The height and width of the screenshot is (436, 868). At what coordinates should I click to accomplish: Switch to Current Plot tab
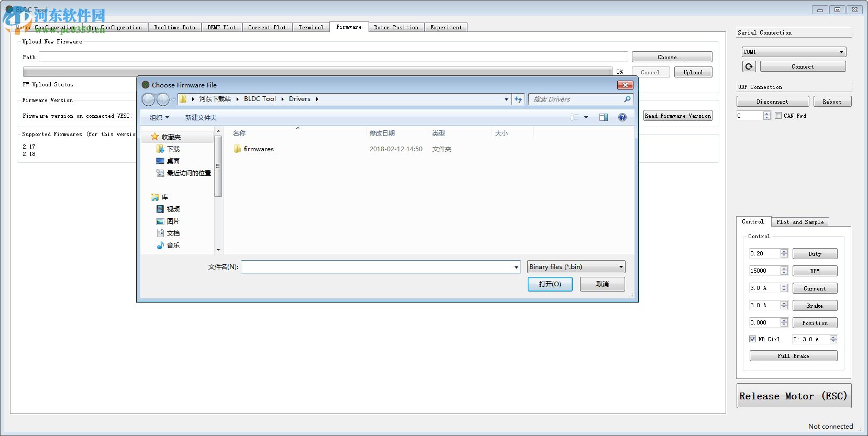point(267,27)
